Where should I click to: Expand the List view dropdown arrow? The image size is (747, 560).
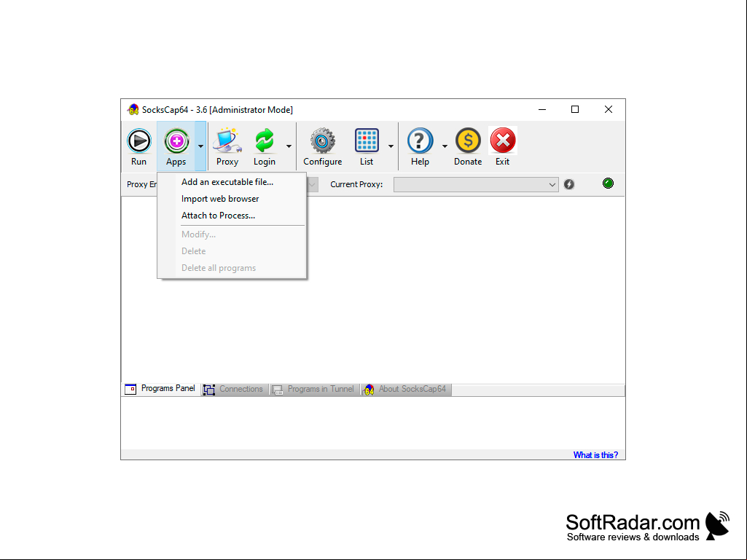[391, 146]
